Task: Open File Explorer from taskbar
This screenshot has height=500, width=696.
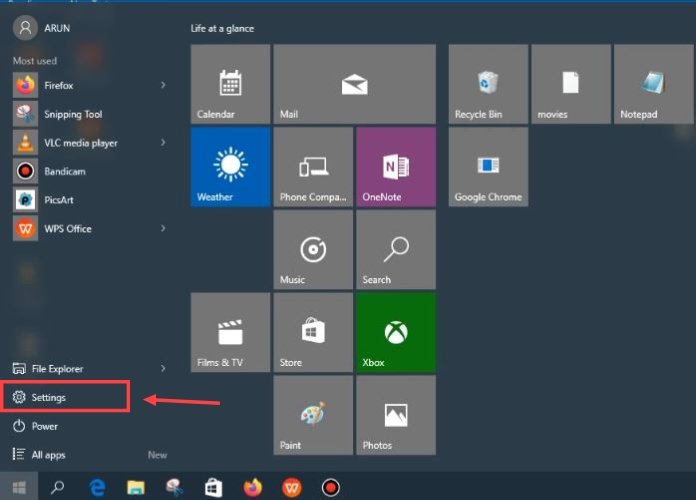Action: tap(136, 487)
